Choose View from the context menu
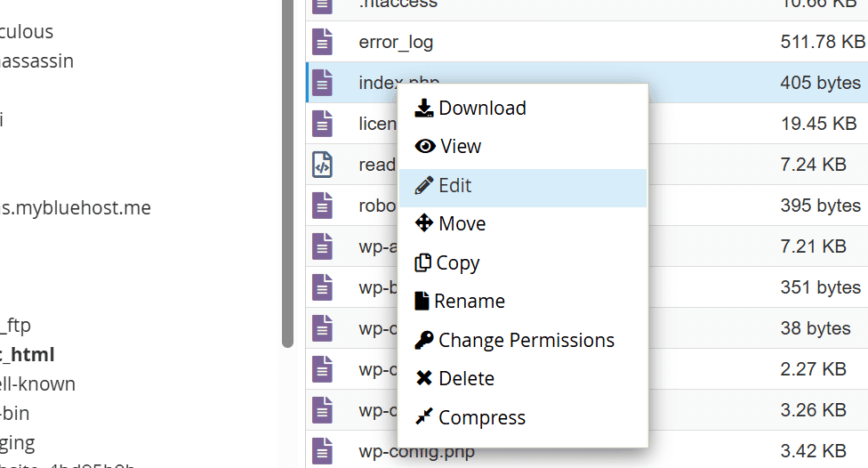The width and height of the screenshot is (868, 468). click(523, 146)
